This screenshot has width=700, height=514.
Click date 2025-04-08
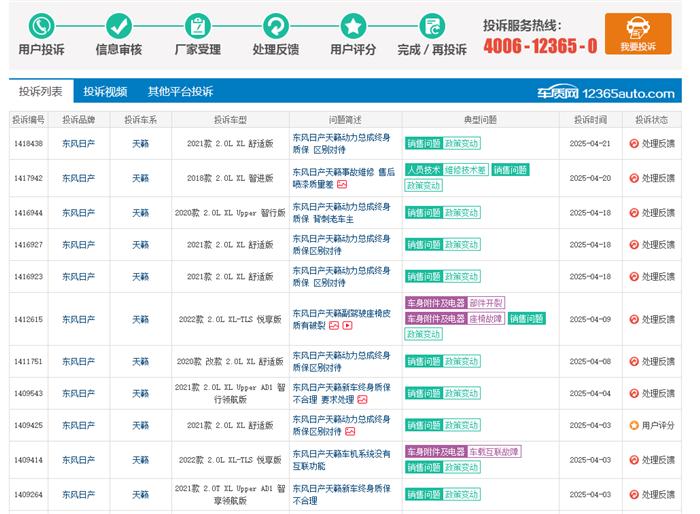tap(590, 361)
